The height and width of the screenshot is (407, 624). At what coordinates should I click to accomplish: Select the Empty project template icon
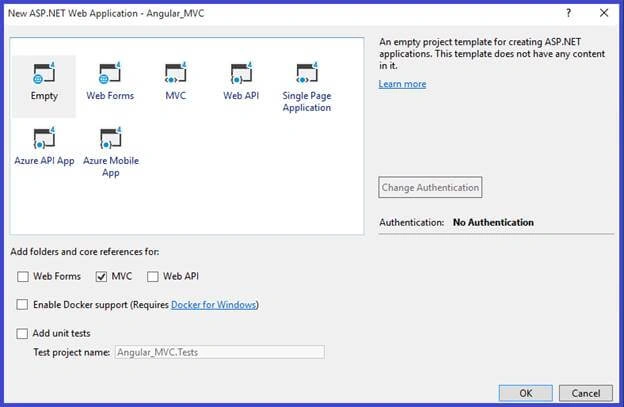(44, 73)
